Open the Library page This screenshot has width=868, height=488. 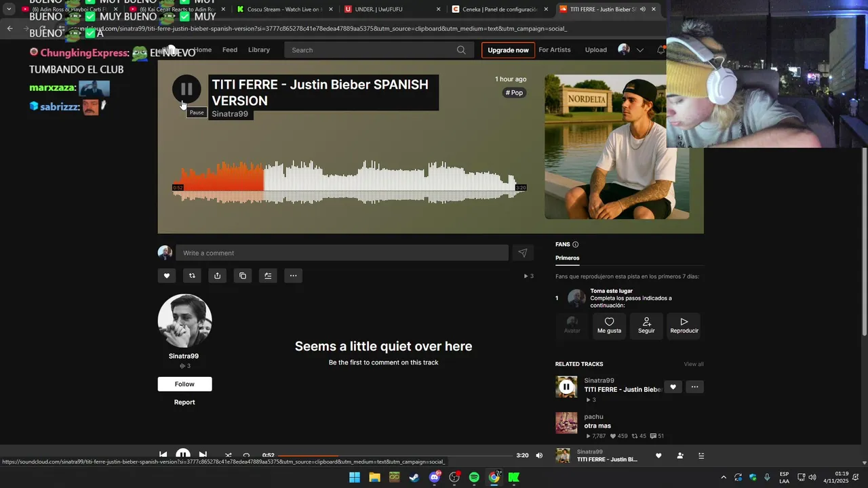tap(259, 49)
